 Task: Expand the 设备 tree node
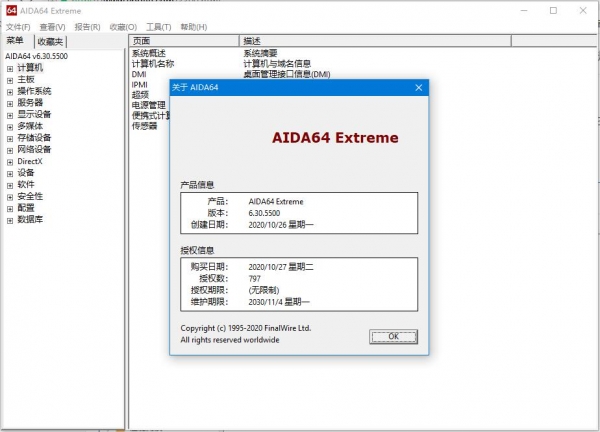coord(10,174)
